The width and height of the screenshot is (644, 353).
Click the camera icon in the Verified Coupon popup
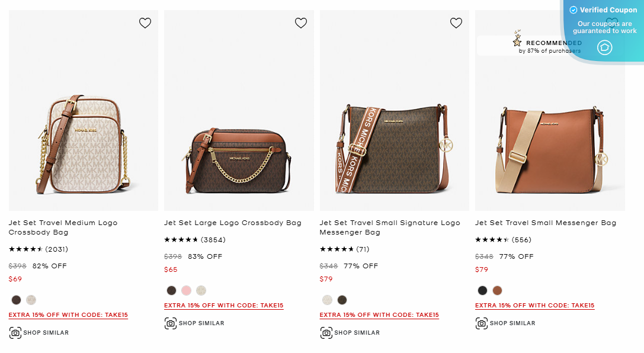pyautogui.click(x=604, y=47)
